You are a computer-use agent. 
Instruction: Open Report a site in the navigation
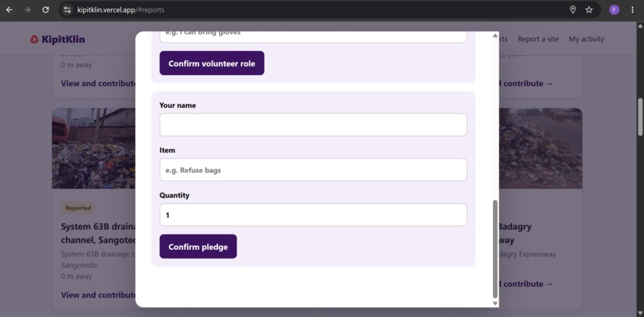[x=538, y=39]
